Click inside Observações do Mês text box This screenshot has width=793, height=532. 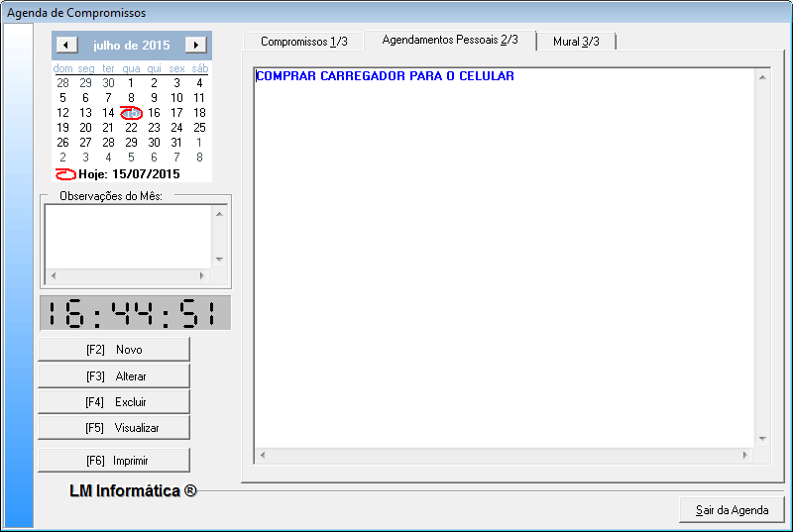(127, 236)
